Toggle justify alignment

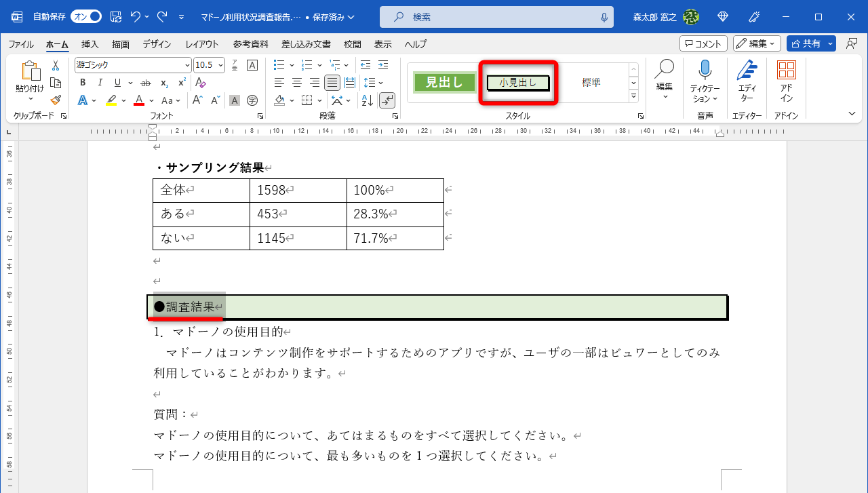point(332,83)
